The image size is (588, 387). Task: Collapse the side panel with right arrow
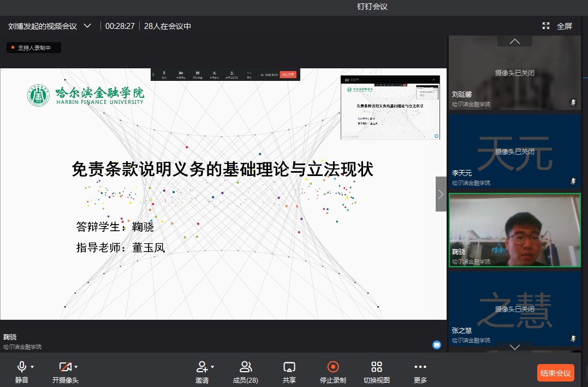tap(441, 194)
